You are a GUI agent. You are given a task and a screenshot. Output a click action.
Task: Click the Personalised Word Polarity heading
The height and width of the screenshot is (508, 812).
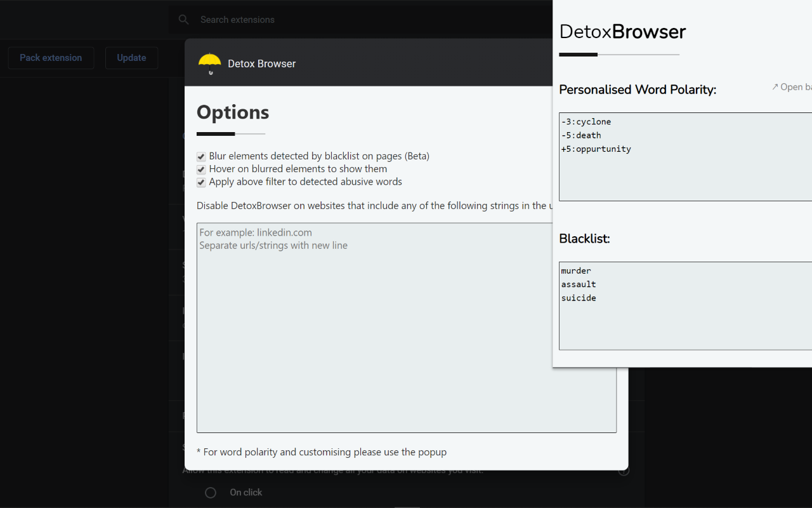(x=638, y=90)
